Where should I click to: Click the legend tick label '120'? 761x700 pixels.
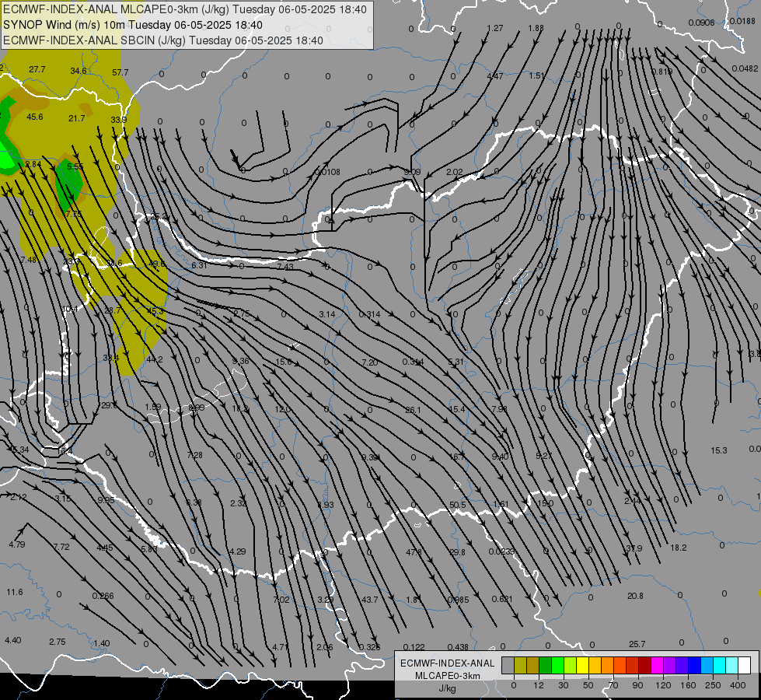(663, 685)
